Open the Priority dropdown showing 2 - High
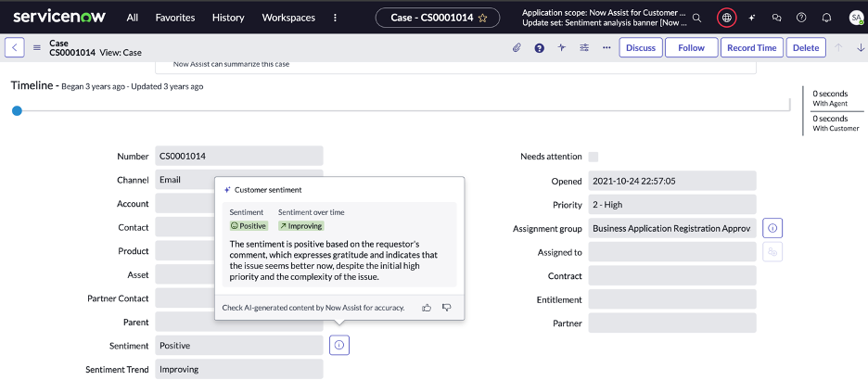868x380 pixels. pyautogui.click(x=672, y=205)
